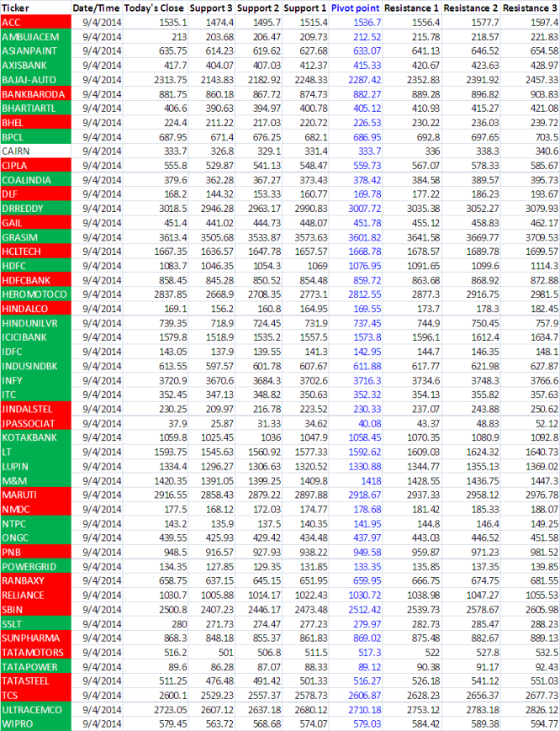Click INFY Resistance 1 value 3734.6

tap(425, 380)
